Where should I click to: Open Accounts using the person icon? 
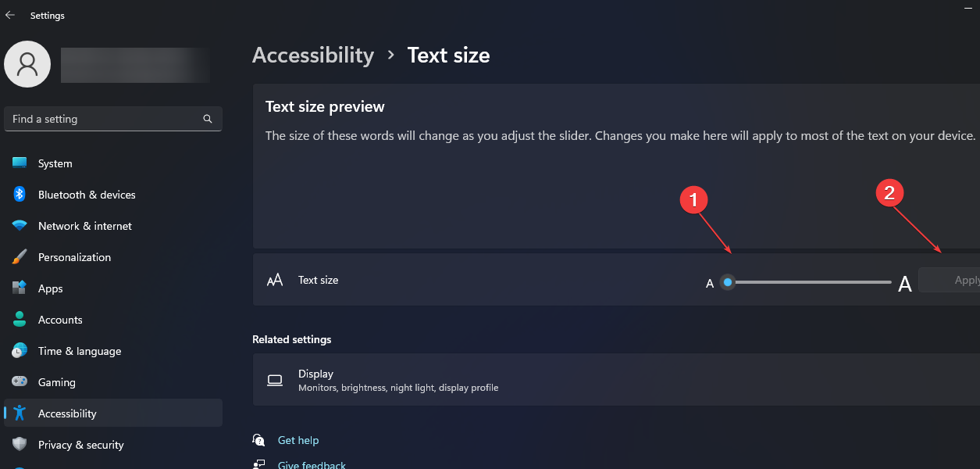[20, 320]
